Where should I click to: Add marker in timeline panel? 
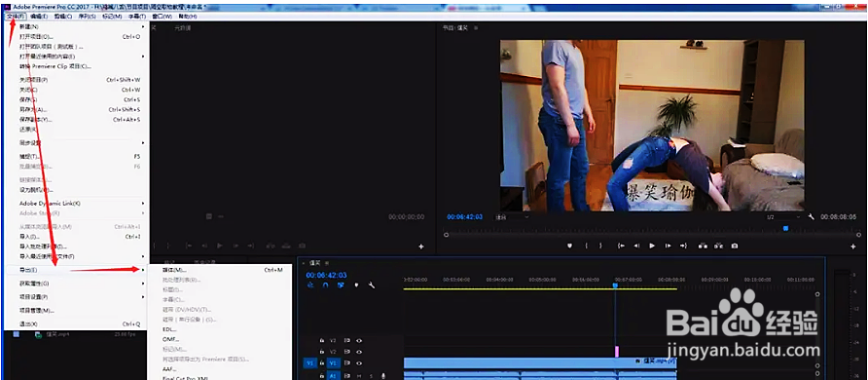(x=356, y=285)
